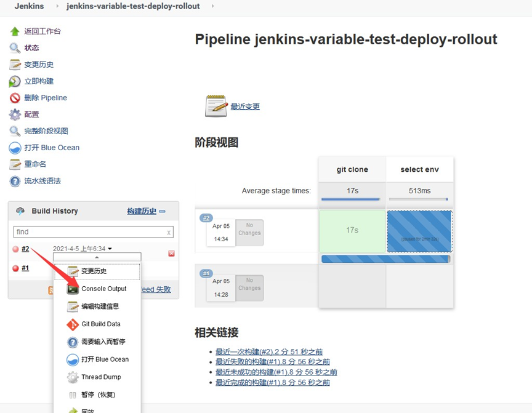Expand dropdown arrow next to build #2 timestamp
This screenshot has height=413, width=532.
click(x=110, y=249)
